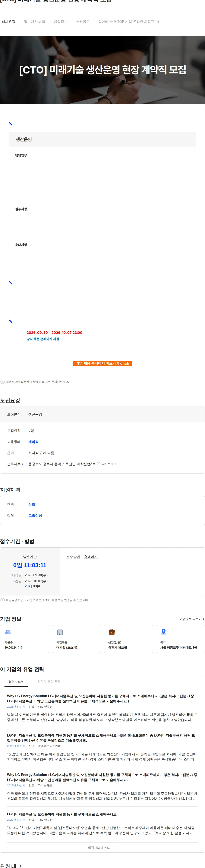The height and width of the screenshot is (868, 205).
Task: Click 기업 채용 홈페이지 바로가기 click button
Action: [x=102, y=363]
